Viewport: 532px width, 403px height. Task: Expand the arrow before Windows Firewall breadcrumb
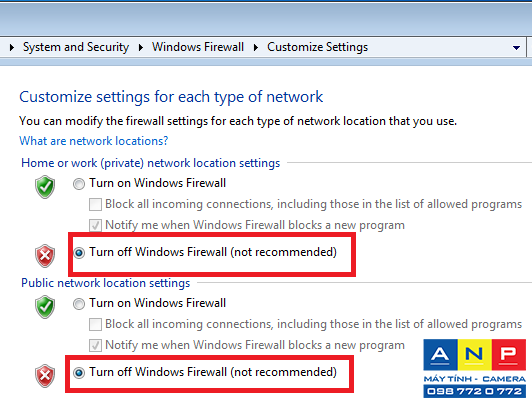tap(141, 47)
